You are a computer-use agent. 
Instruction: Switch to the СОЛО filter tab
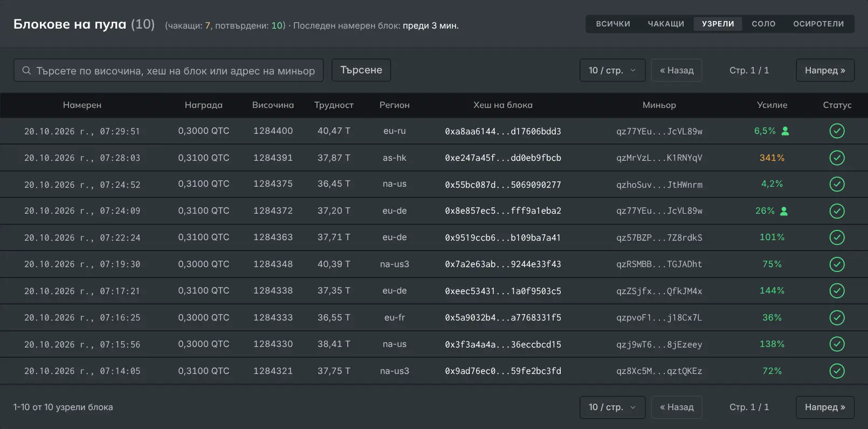pyautogui.click(x=763, y=24)
